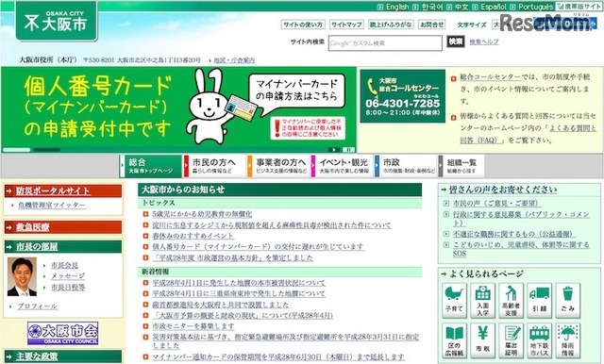
Task: Pause the banner slideshow
Action: [348, 150]
